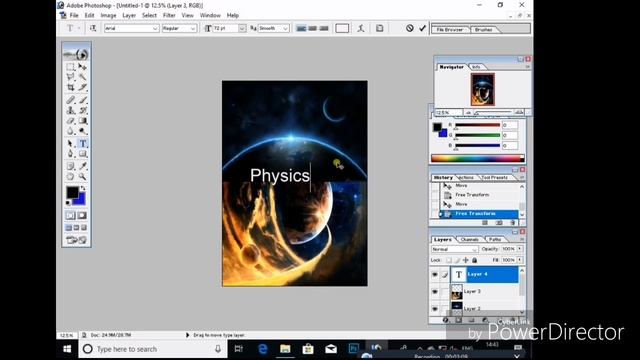Image resolution: width=640 pixels, height=360 pixels.
Task: Open the Fill slider arrow
Action: point(520,260)
